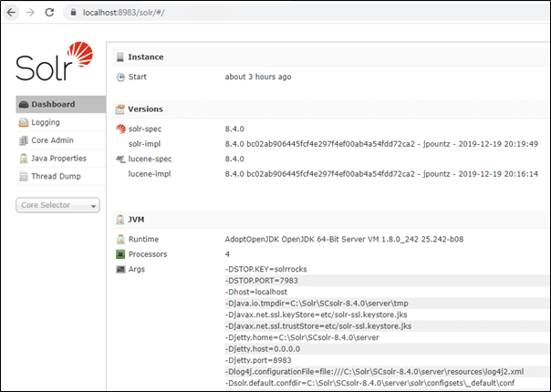Click the Core Admin icon
Viewport: 551px width, 392px height.
(x=24, y=140)
